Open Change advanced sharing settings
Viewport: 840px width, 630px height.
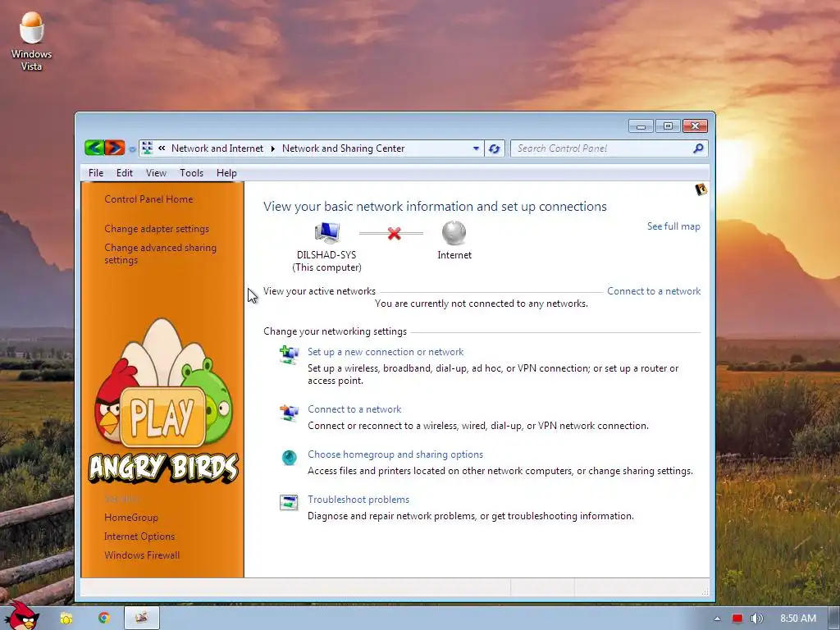click(160, 254)
